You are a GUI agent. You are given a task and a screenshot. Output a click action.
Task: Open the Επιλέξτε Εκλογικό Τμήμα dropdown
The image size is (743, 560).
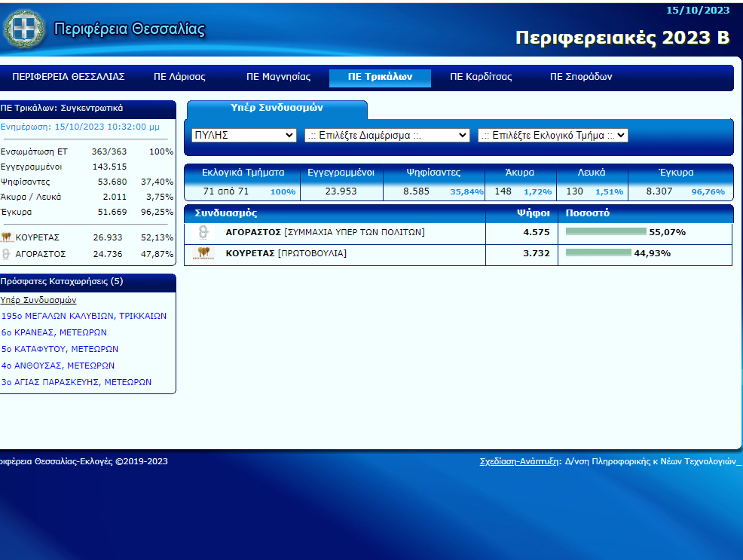click(552, 136)
